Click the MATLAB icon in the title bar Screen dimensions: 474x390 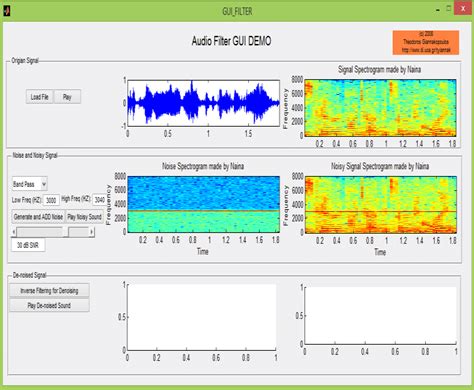(7, 11)
